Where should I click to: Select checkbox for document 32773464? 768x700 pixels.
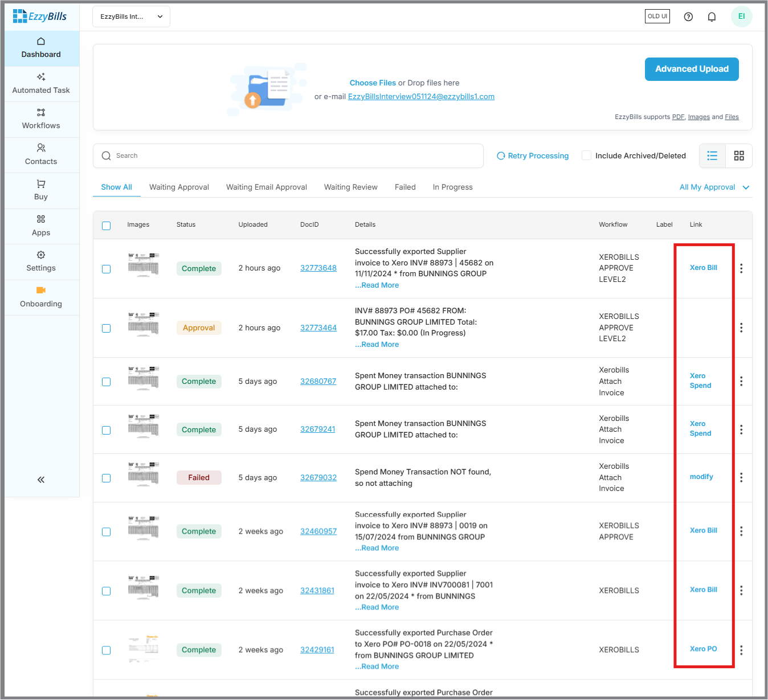click(x=106, y=328)
